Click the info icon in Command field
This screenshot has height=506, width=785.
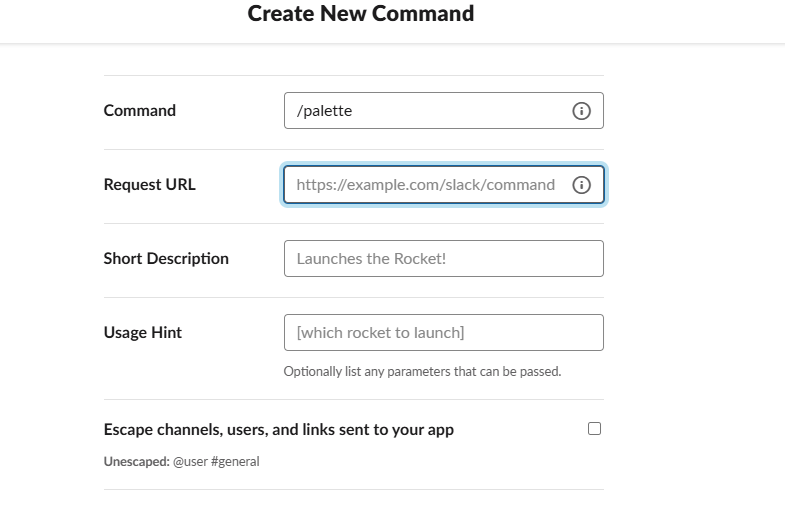point(581,111)
